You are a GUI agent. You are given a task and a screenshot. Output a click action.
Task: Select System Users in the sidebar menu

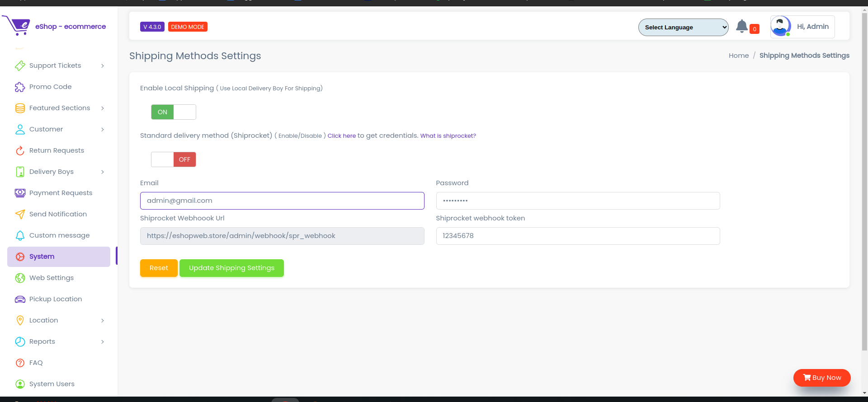52,384
